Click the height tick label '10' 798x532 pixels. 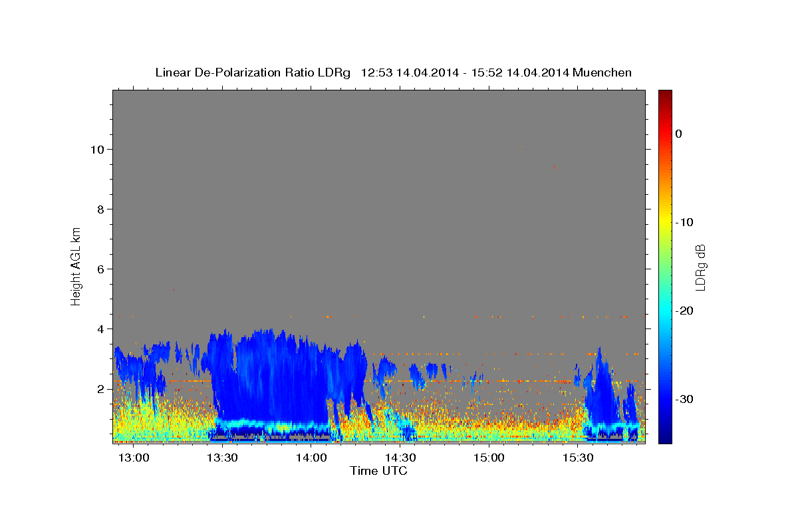(x=98, y=150)
